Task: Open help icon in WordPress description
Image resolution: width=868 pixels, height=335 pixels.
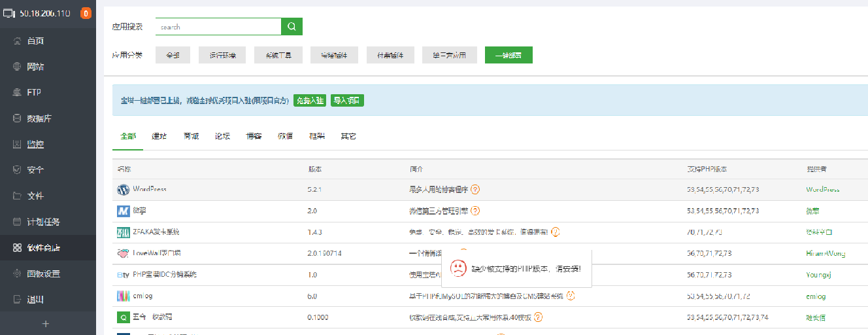Action: [x=475, y=190]
